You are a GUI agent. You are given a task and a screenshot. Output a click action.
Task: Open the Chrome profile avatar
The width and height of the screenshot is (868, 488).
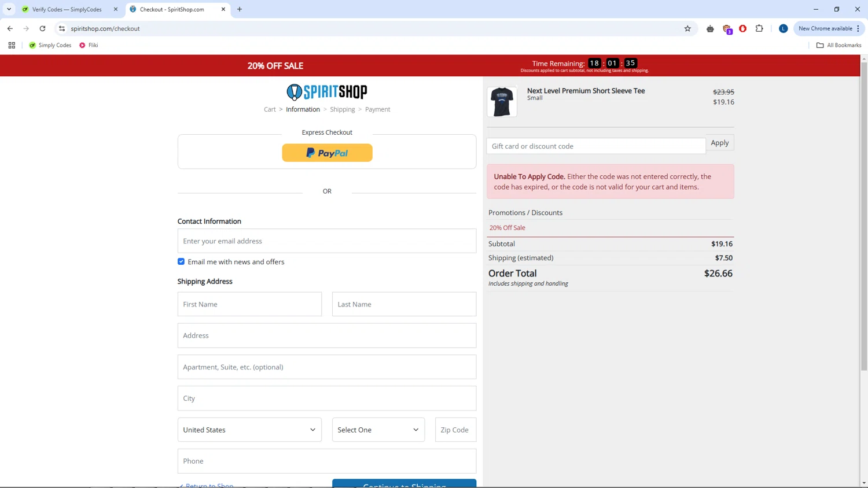coord(783,28)
